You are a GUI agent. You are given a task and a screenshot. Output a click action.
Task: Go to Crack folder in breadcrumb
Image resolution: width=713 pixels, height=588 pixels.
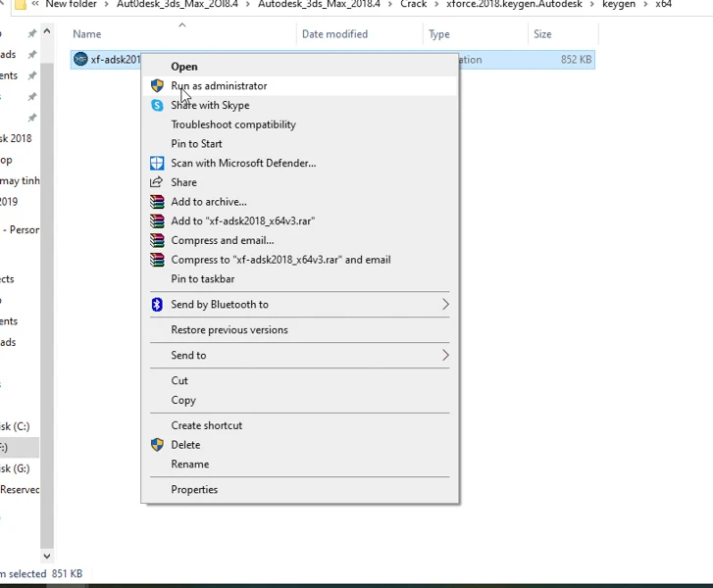click(x=413, y=4)
